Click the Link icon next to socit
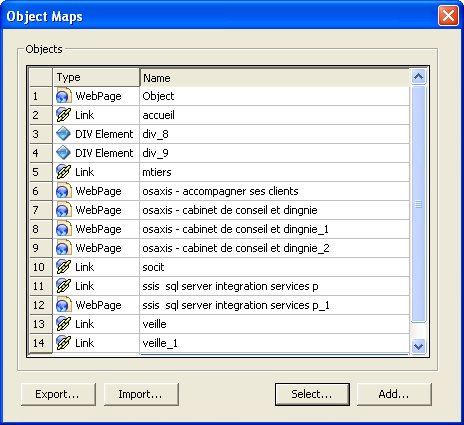 click(x=63, y=267)
